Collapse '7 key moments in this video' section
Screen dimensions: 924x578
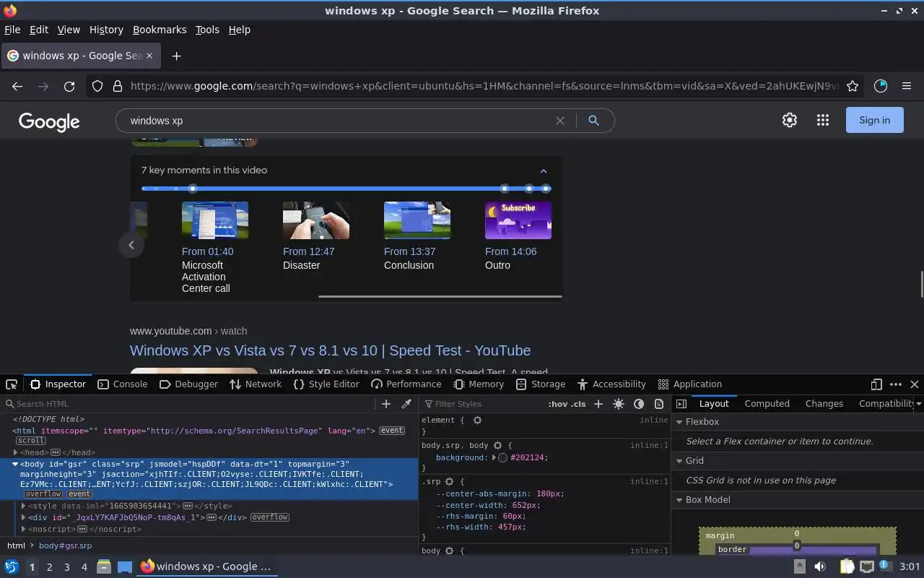[544, 171]
